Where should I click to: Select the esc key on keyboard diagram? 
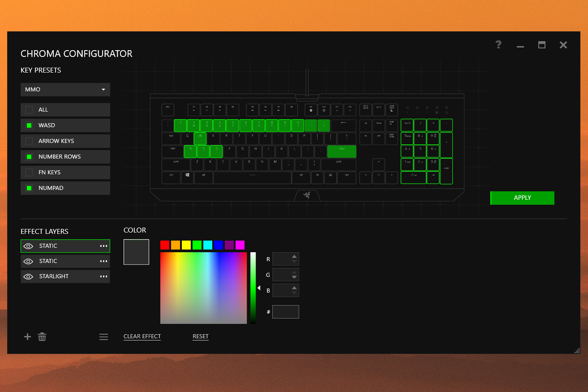pos(168,110)
